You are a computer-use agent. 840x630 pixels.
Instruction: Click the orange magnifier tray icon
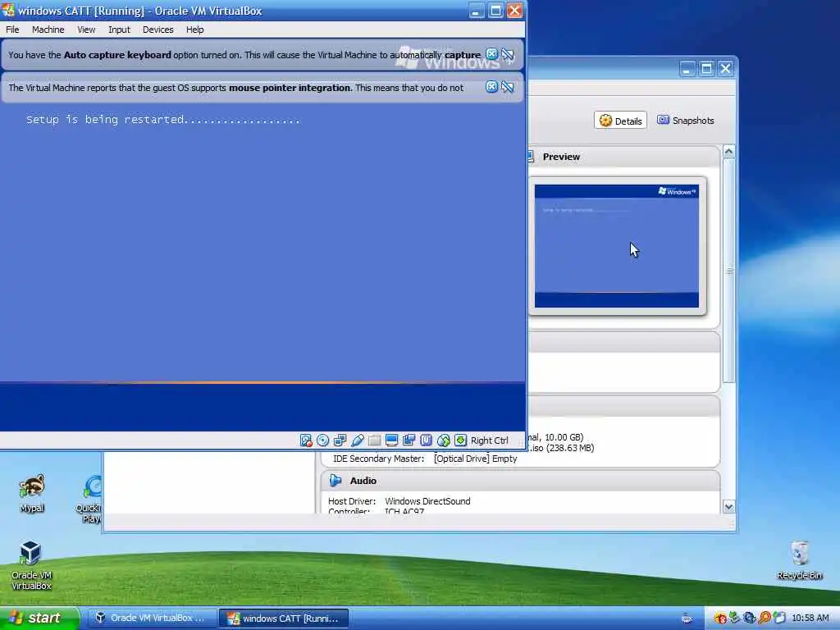(765, 619)
